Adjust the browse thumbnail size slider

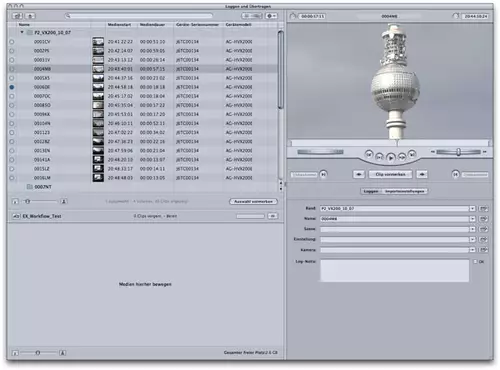tap(28, 201)
